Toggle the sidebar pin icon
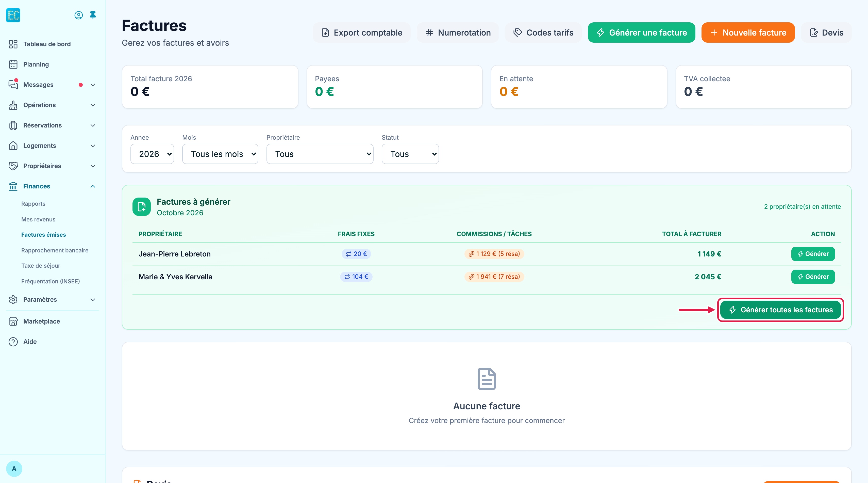 tap(93, 15)
